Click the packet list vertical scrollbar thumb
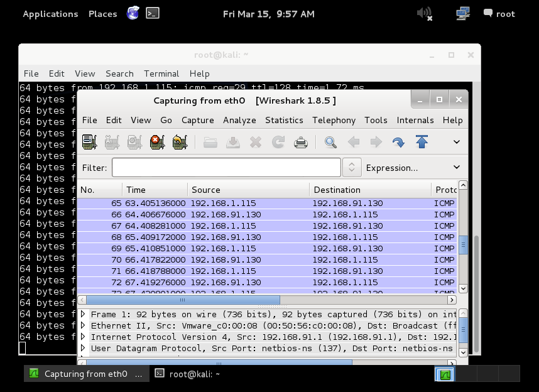539x392 pixels. coord(463,245)
